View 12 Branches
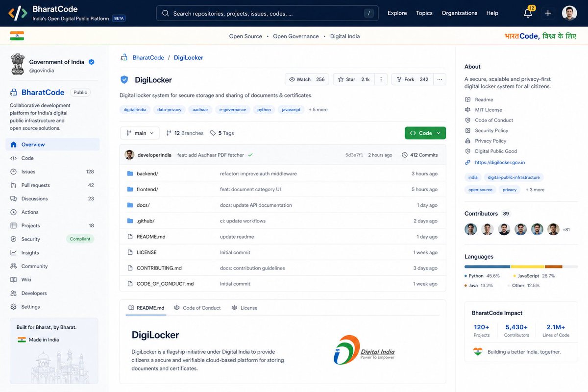 tap(185, 133)
